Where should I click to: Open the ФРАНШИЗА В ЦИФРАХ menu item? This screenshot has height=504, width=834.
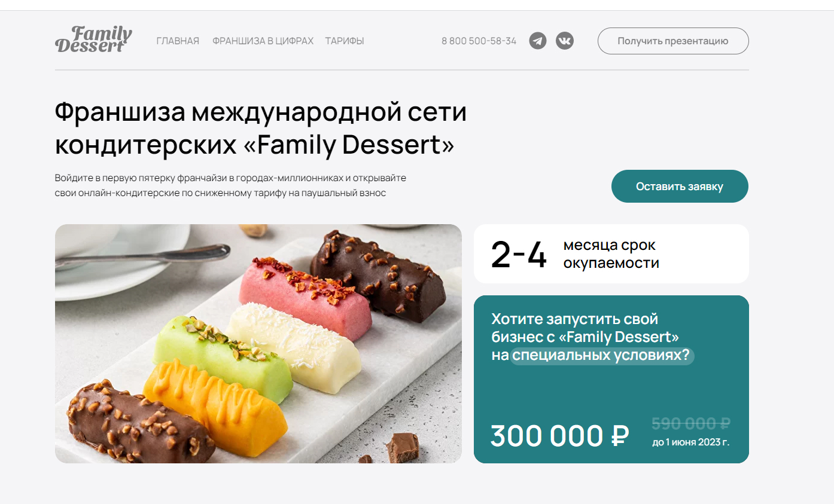[x=263, y=41]
